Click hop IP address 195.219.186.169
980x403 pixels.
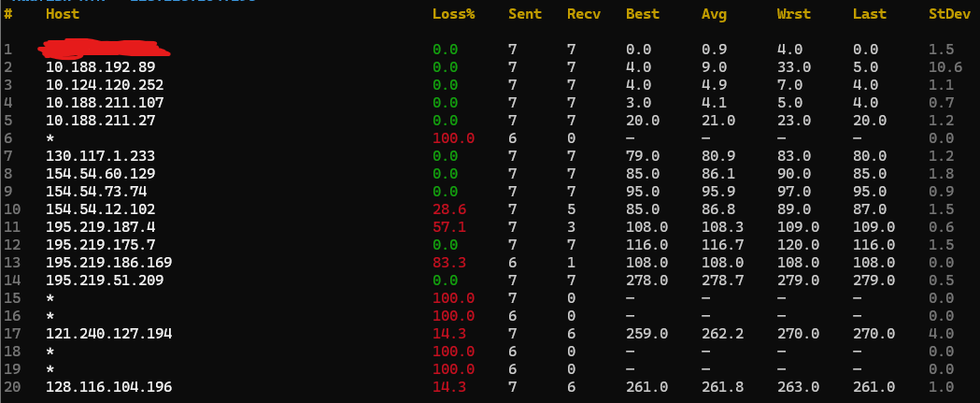108,263
